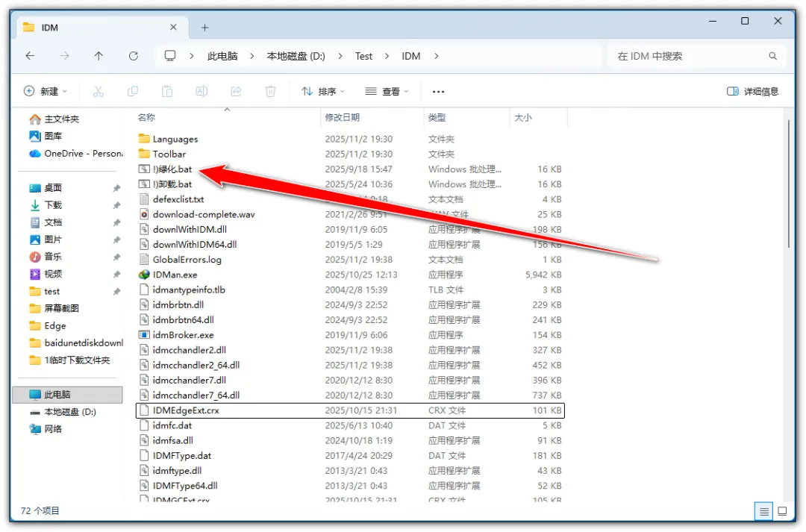Select the Languages folder icon
The height and width of the screenshot is (532, 806).
(144, 139)
